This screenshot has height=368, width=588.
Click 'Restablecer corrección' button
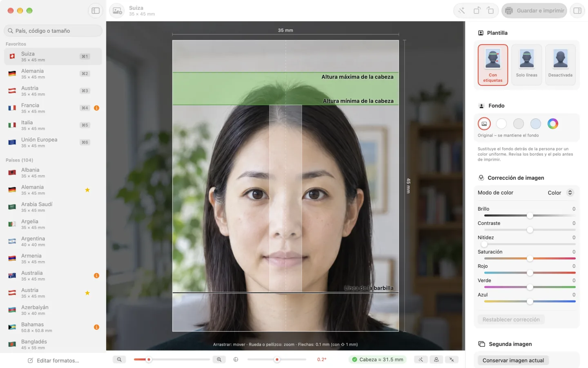pos(511,319)
